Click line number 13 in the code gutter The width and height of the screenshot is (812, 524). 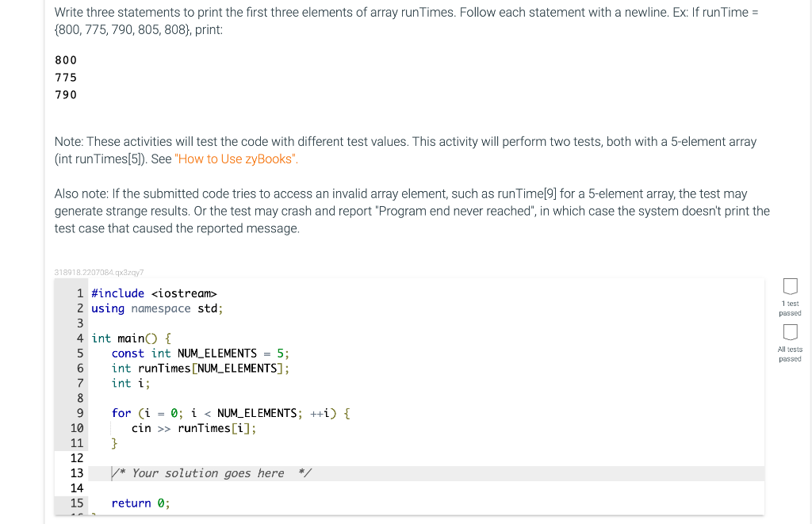tap(77, 472)
